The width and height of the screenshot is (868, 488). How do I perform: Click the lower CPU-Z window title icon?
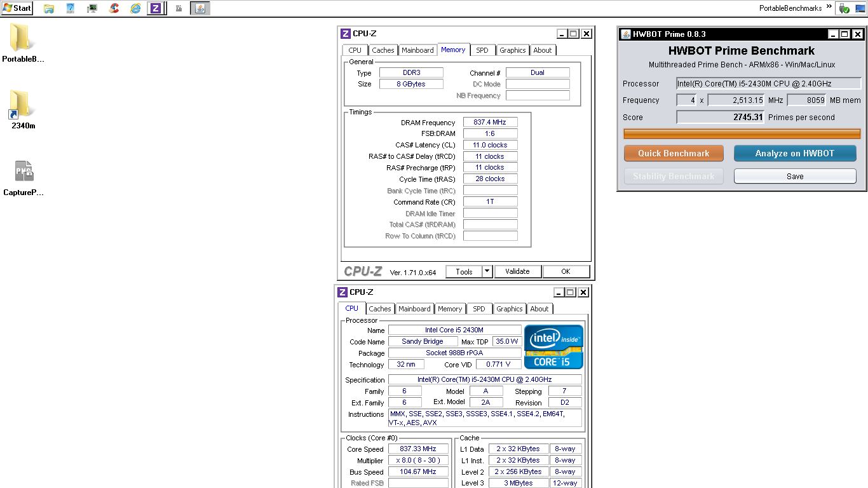tap(342, 292)
